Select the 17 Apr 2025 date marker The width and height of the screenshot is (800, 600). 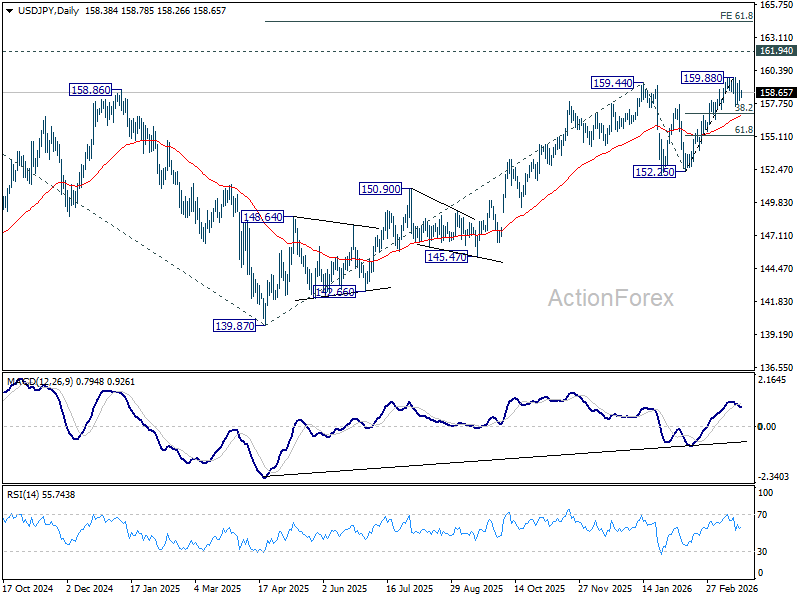(x=284, y=588)
